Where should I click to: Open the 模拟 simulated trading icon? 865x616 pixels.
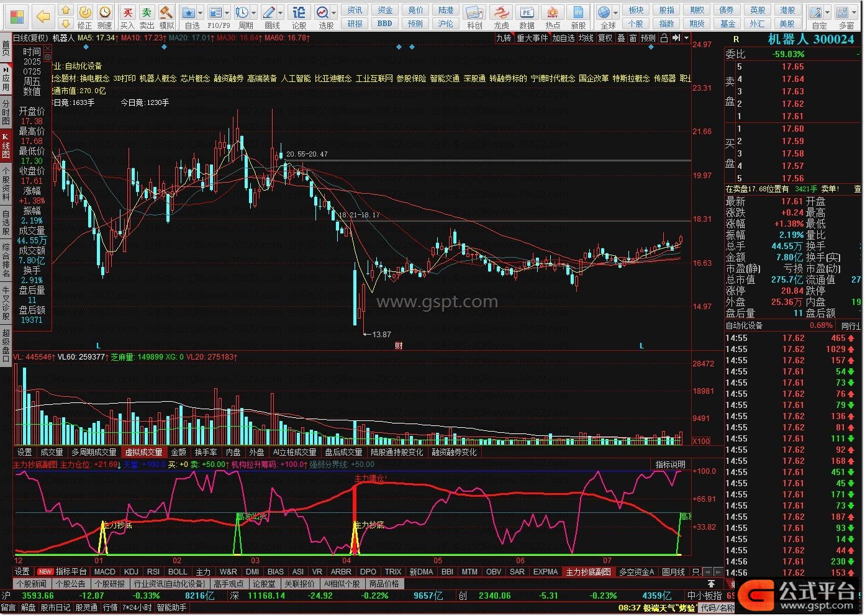tap(166, 17)
